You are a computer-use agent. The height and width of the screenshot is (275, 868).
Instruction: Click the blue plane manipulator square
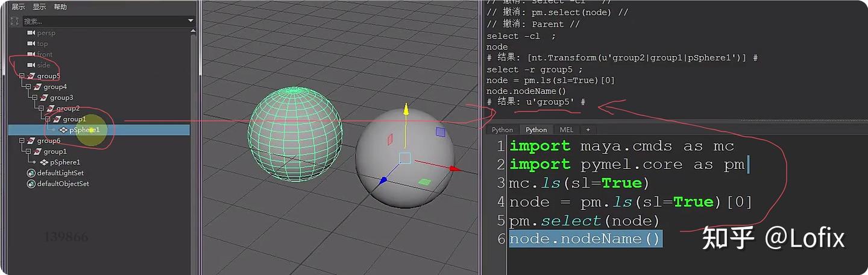[441, 131]
